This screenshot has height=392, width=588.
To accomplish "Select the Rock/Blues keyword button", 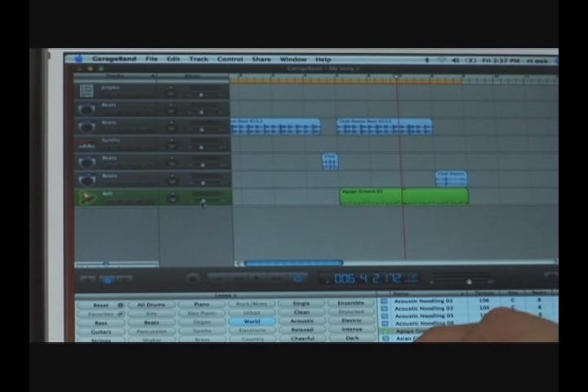I will coord(252,304).
